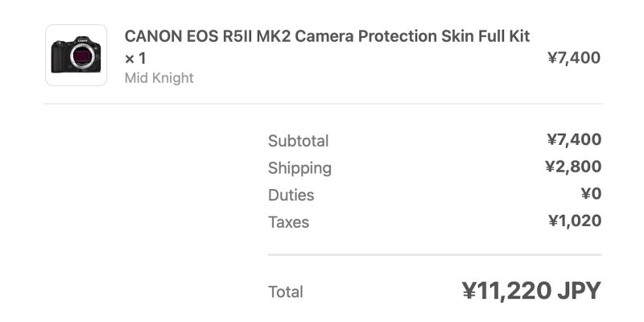
Task: Click the Shipping label
Action: (299, 168)
